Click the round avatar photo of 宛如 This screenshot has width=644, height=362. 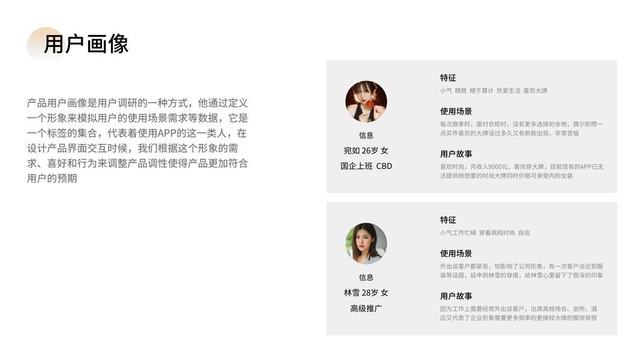(366, 101)
